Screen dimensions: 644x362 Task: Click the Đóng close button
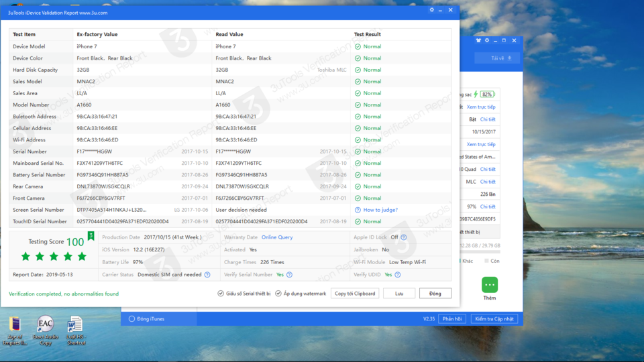tap(435, 294)
